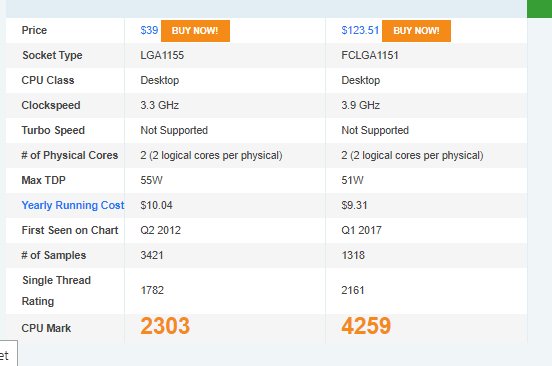Click the Price row label

[34, 30]
